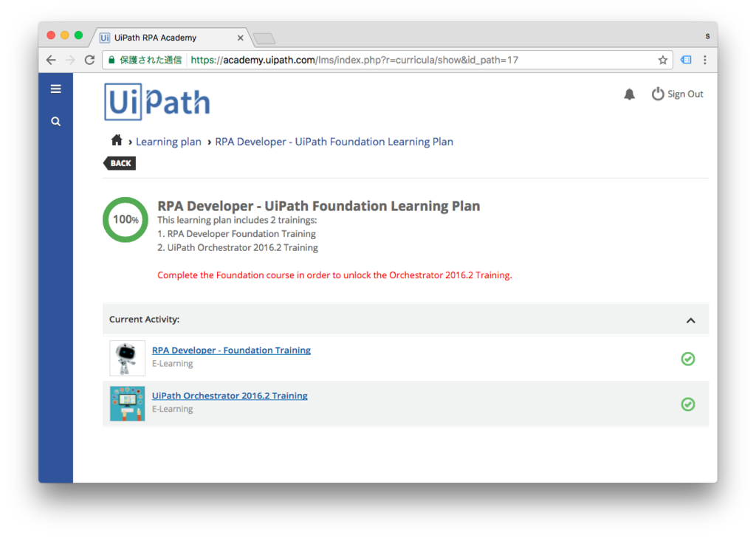This screenshot has height=538, width=756.
Task: Click the power icon beside Sign Out
Action: click(657, 94)
